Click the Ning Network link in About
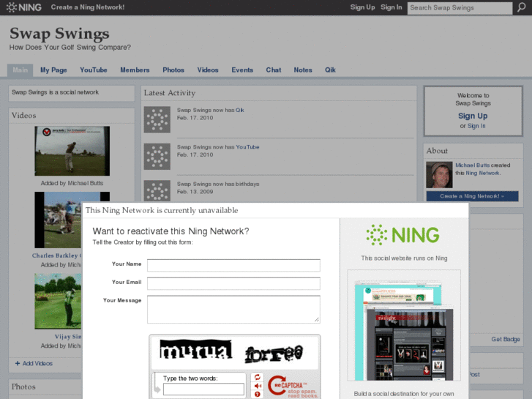The width and height of the screenshot is (532, 399). click(483, 173)
